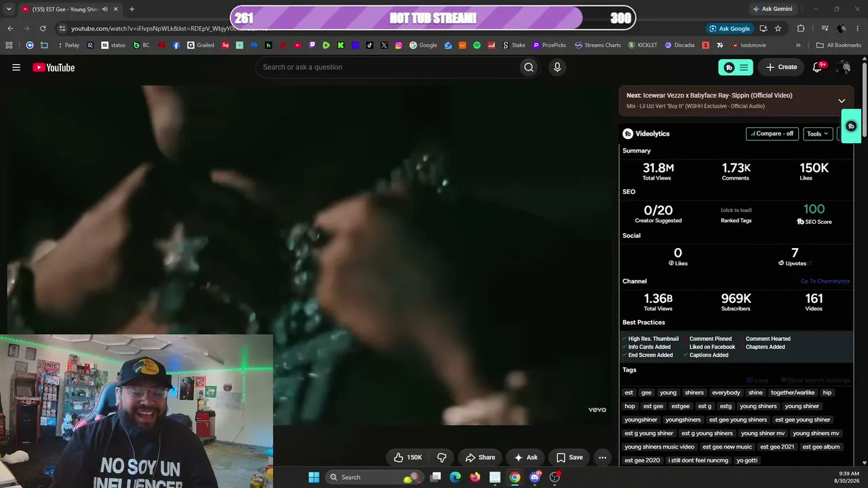
Task: Open the TubeBuddy menu in the YouTube header
Action: click(x=736, y=67)
